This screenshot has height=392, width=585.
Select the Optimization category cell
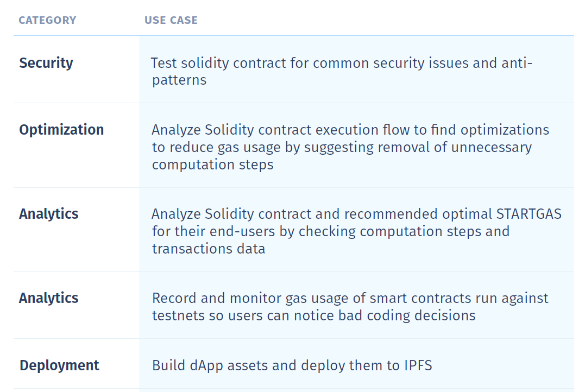tap(61, 130)
